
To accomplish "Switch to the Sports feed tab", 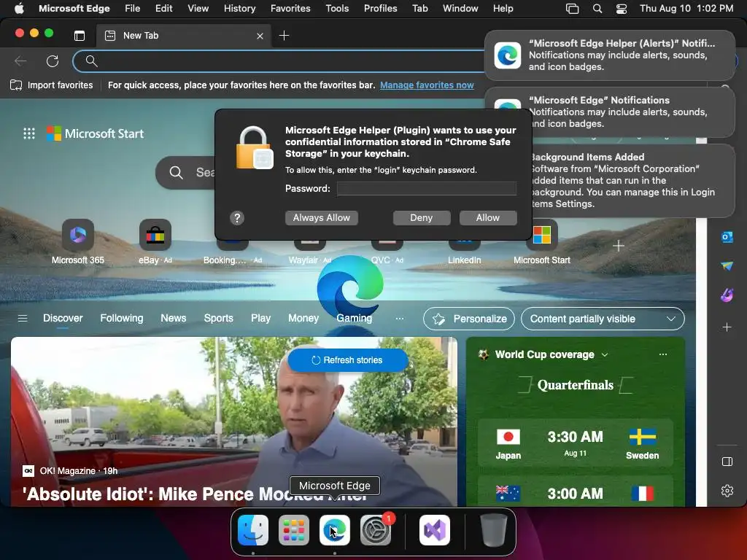I will [219, 318].
